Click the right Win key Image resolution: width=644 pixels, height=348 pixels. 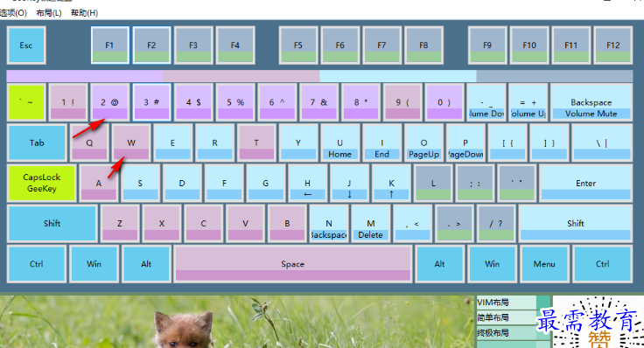click(x=492, y=264)
